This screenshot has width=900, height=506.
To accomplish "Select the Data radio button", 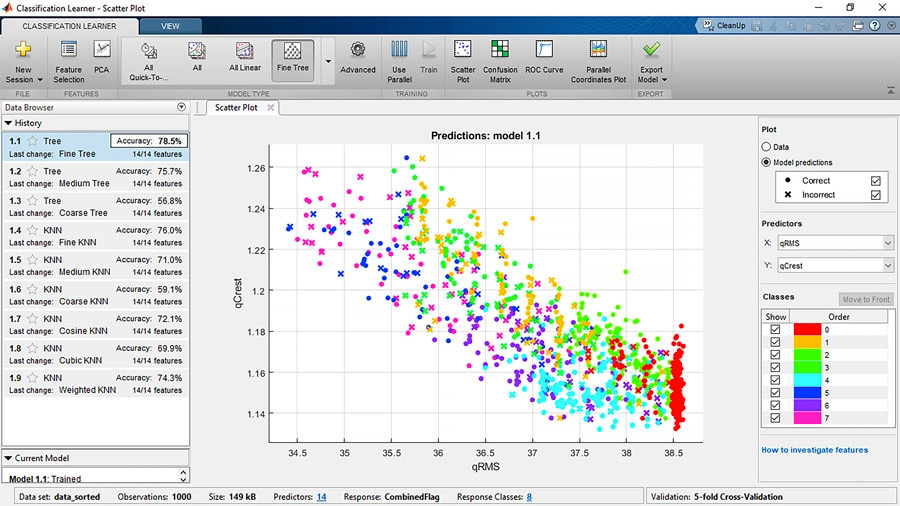I will coord(767,147).
